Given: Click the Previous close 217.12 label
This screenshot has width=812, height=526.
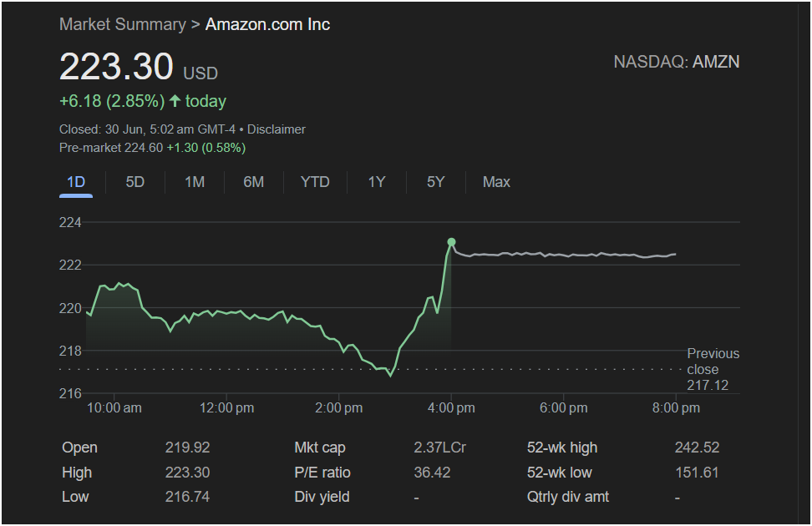Looking at the screenshot, I should [x=713, y=369].
